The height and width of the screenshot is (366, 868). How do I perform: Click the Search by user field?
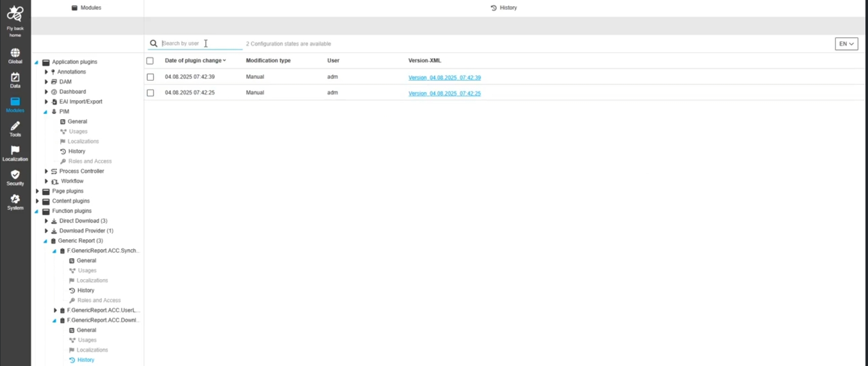point(201,43)
